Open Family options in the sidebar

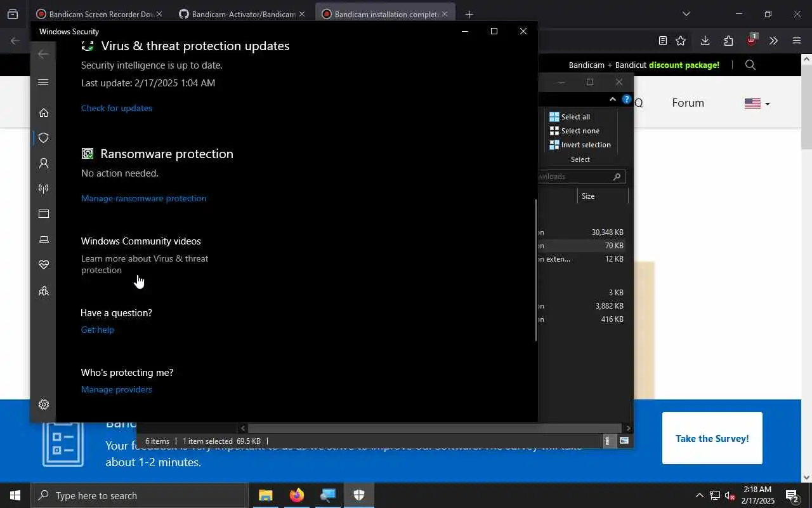coord(43,291)
